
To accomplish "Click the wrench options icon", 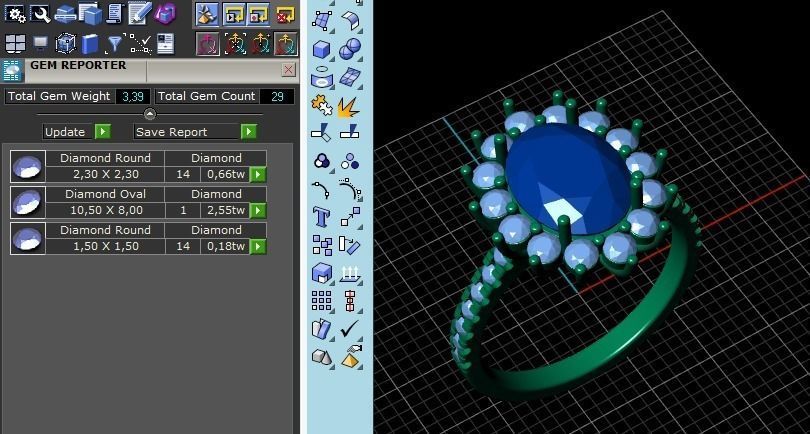I will [x=40, y=14].
